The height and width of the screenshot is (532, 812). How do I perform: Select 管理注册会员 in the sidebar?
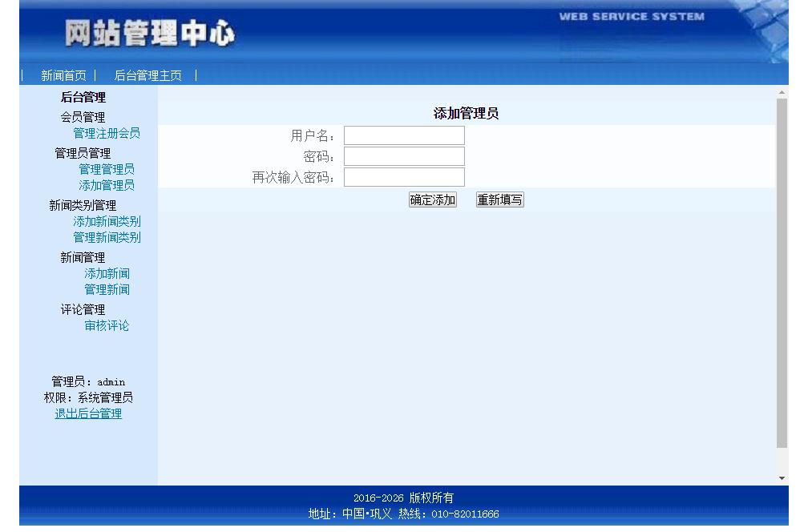pos(107,133)
